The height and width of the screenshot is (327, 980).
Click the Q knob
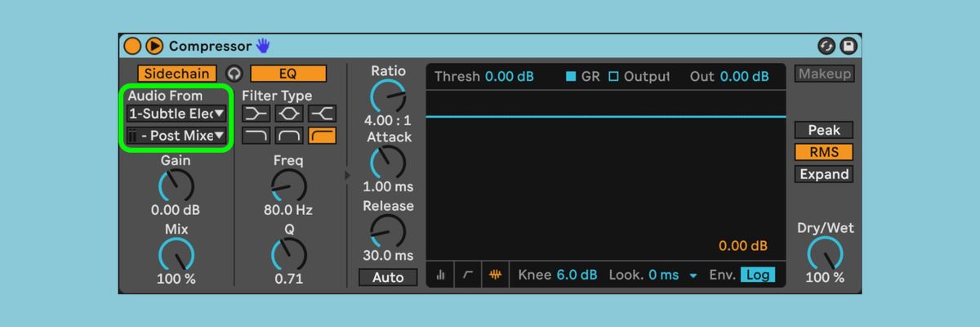(x=288, y=255)
